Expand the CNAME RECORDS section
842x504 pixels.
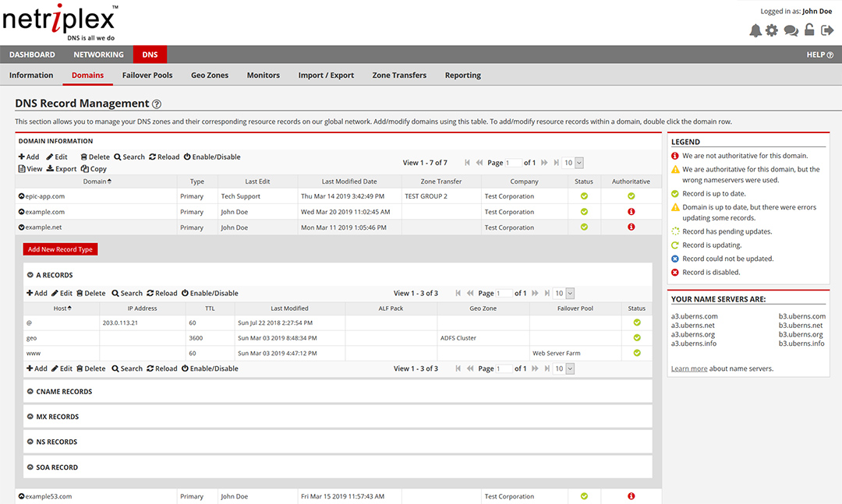click(30, 392)
